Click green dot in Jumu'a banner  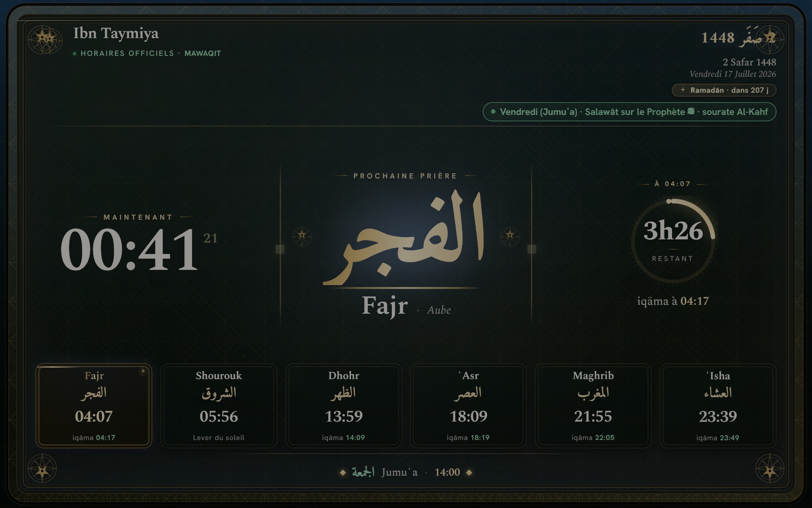[x=493, y=111]
